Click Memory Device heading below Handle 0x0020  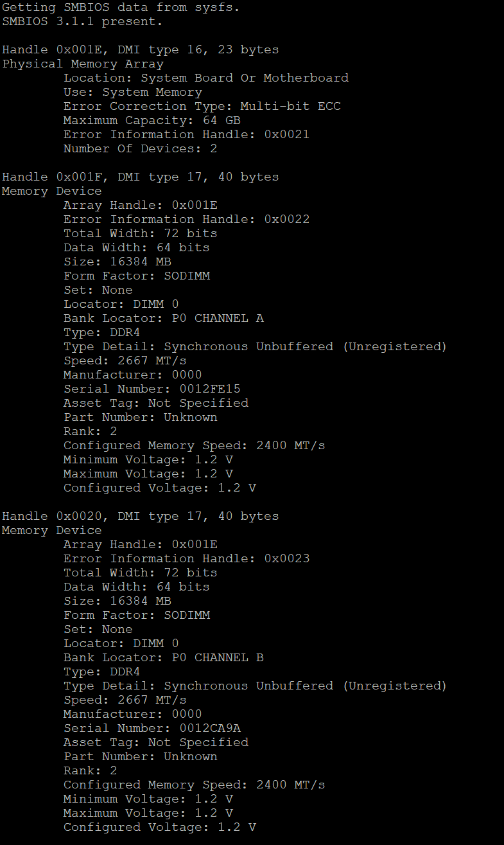51,530
